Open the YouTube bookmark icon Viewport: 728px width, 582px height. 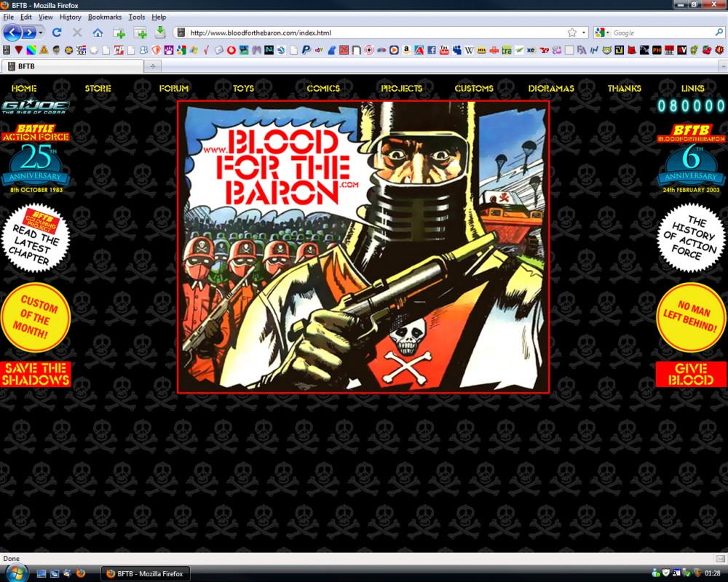[444, 50]
